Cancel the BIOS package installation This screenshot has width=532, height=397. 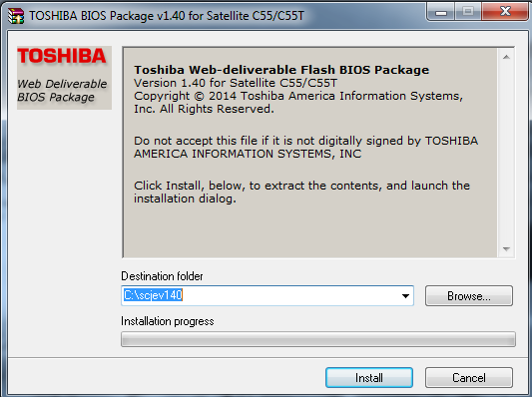point(469,378)
